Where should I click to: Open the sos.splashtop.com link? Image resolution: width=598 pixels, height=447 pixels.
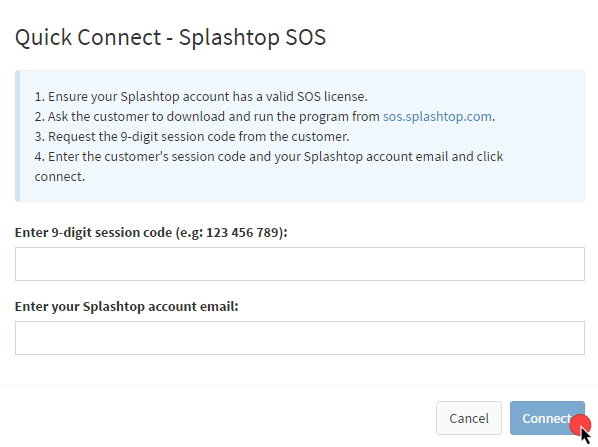[x=437, y=117]
